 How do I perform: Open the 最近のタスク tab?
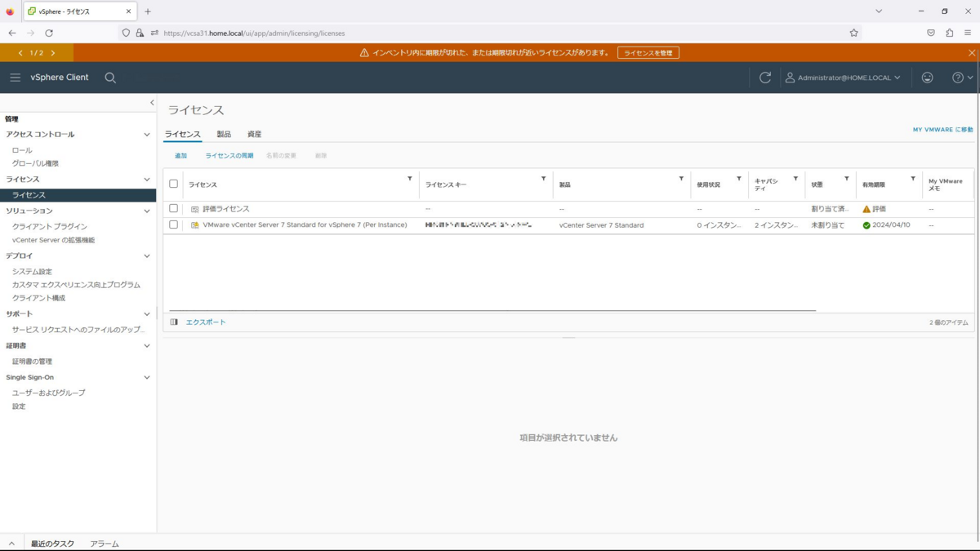tap(52, 544)
